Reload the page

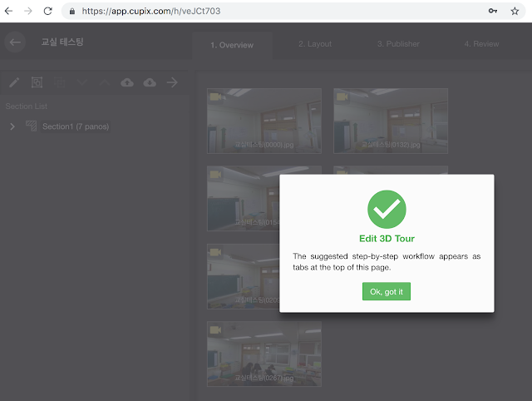pyautogui.click(x=48, y=11)
